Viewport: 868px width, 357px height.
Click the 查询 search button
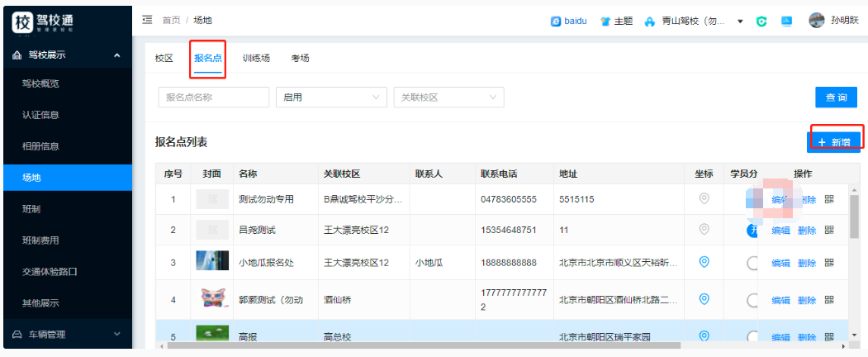[836, 98]
